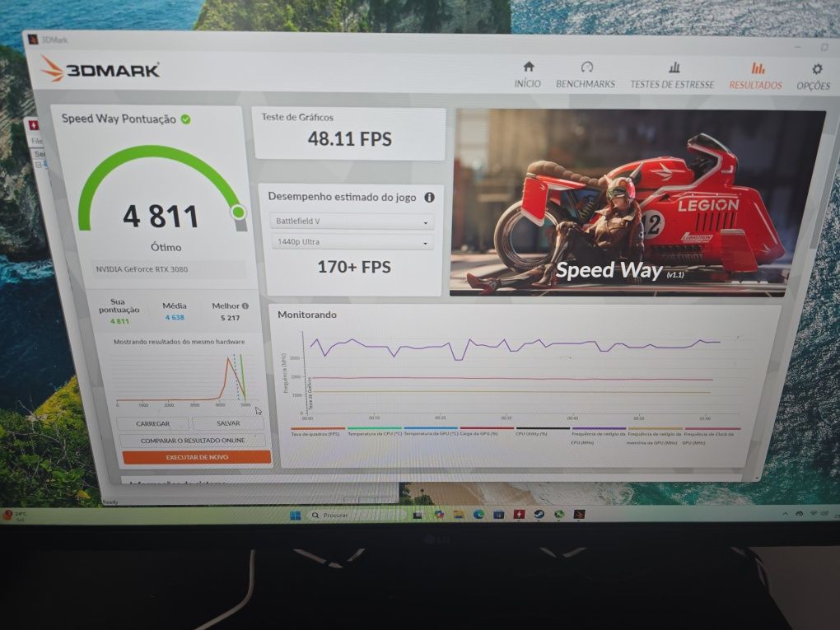Screen dimensions: 840x630
Task: Open the red lightning bolt taskbar app
Action: (519, 515)
